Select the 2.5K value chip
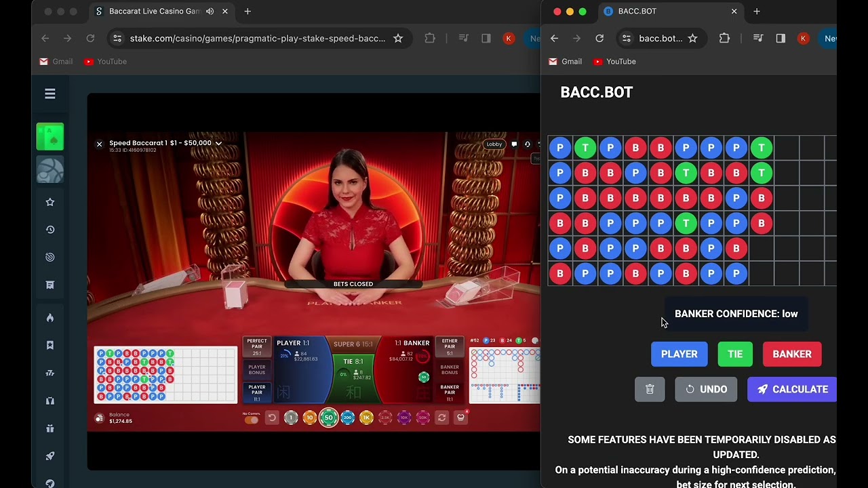 pos(386,418)
